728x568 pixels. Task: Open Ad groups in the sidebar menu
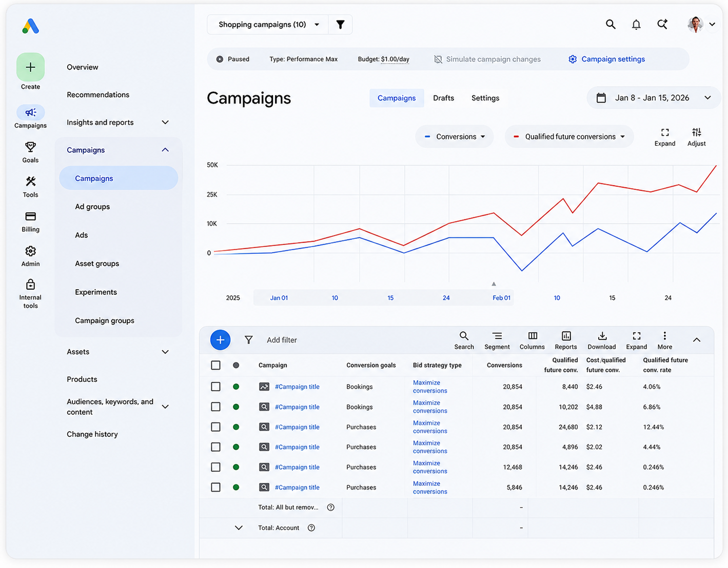click(92, 207)
